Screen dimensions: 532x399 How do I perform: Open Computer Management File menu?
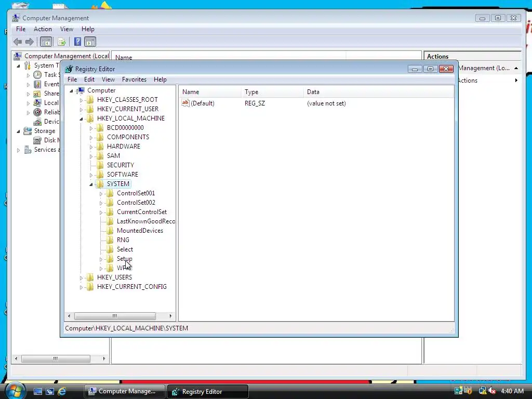click(x=21, y=29)
